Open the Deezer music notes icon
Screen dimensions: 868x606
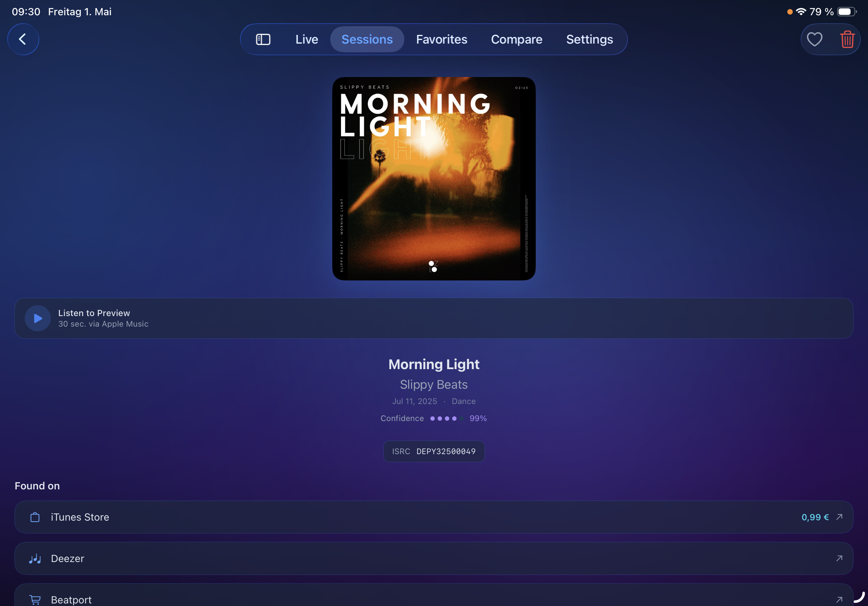[35, 558]
